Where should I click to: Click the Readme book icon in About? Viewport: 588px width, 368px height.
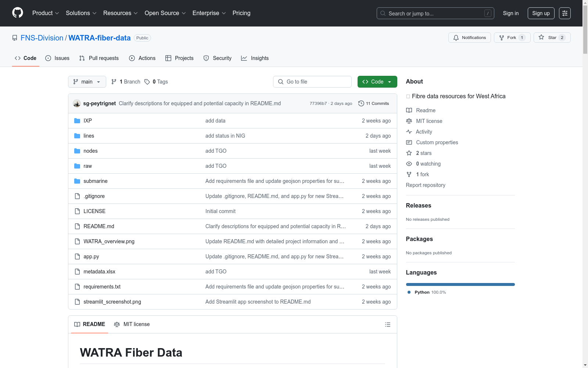[x=409, y=110]
